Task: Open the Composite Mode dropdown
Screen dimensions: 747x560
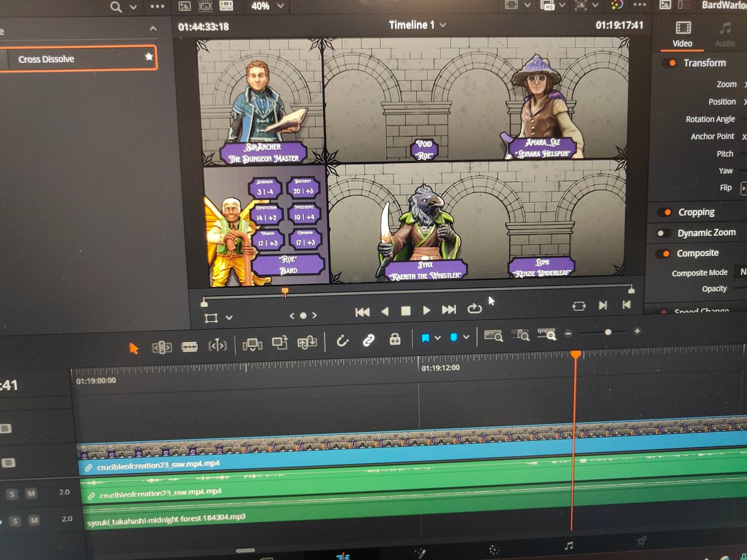Action: click(741, 272)
